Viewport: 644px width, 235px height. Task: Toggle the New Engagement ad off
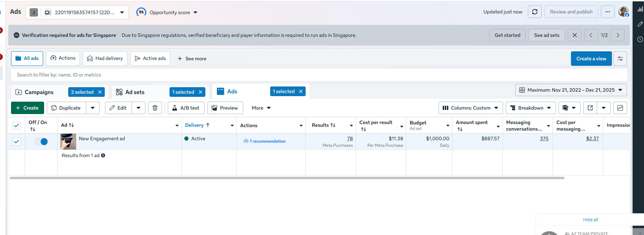[x=41, y=142]
